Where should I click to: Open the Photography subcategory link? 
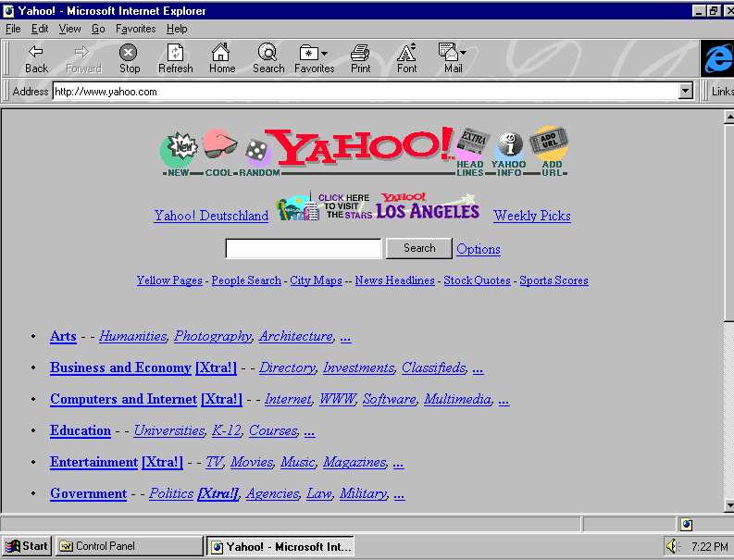[x=213, y=337]
